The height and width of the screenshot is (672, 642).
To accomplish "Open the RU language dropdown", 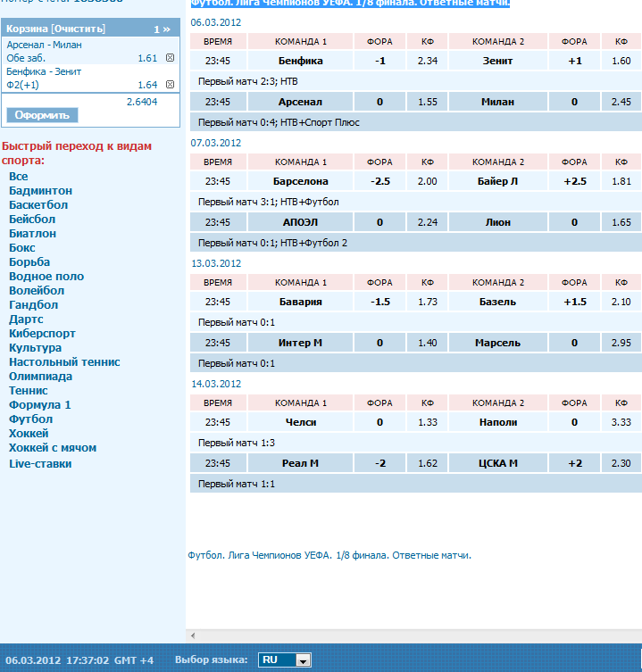I will 284,660.
